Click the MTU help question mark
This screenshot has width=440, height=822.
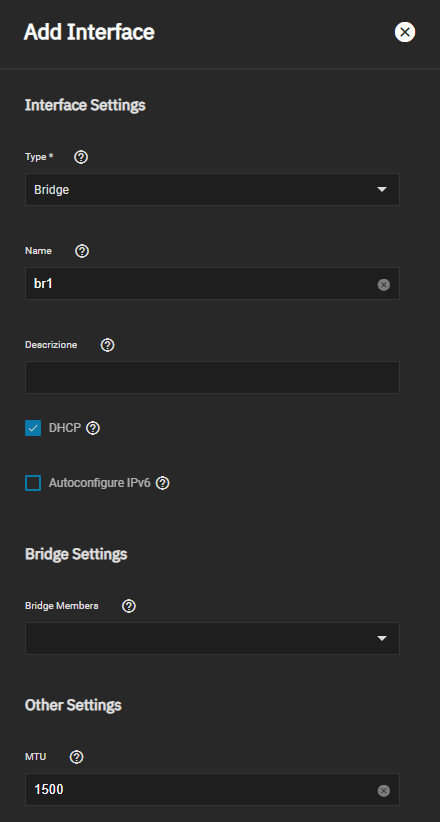click(77, 757)
